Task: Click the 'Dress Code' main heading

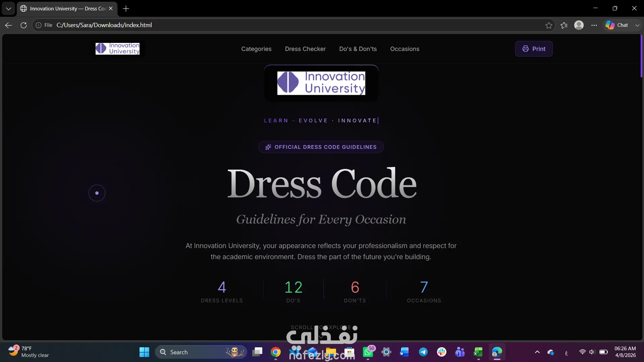Action: (322, 184)
